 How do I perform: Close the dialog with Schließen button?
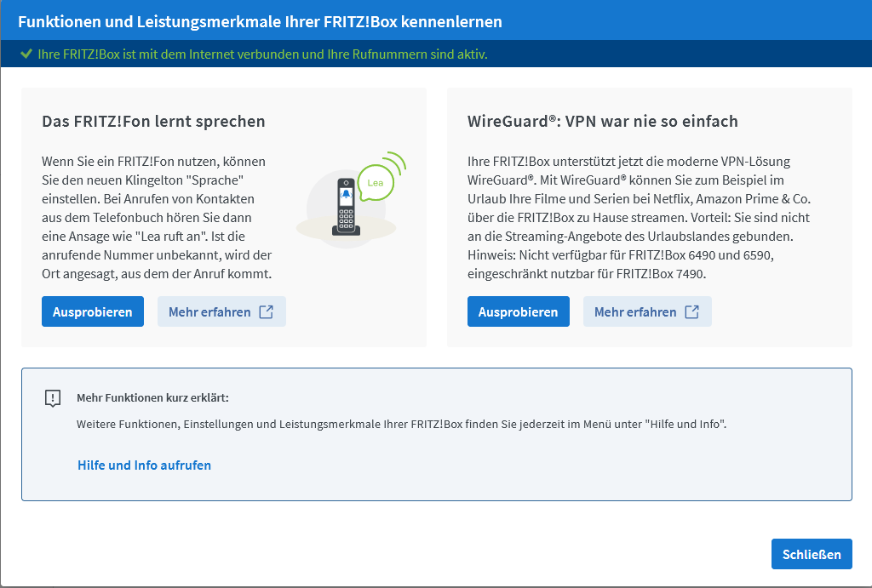pyautogui.click(x=812, y=554)
